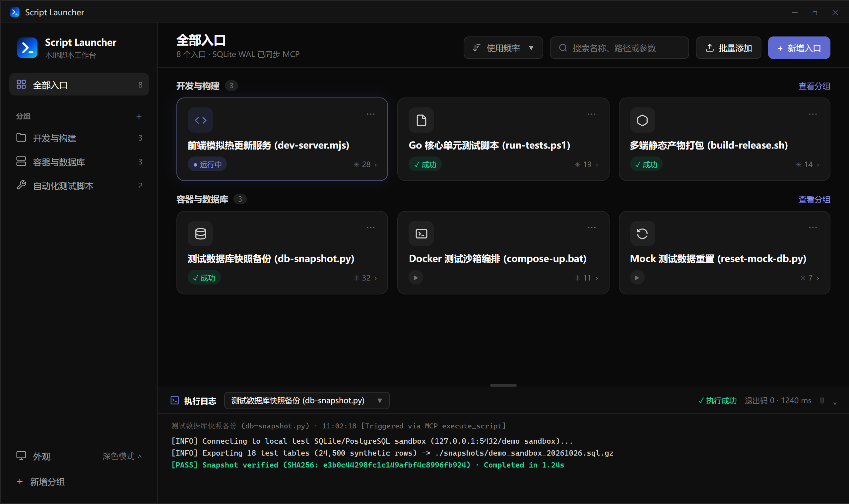849x504 pixels.
Task: Open more options on run-tests.ps1 card
Action: coord(592,114)
